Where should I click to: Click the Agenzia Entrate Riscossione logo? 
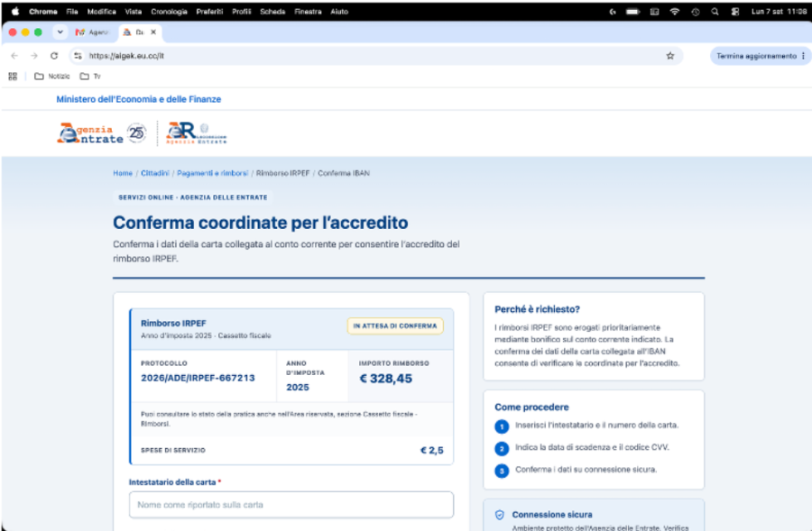197,133
